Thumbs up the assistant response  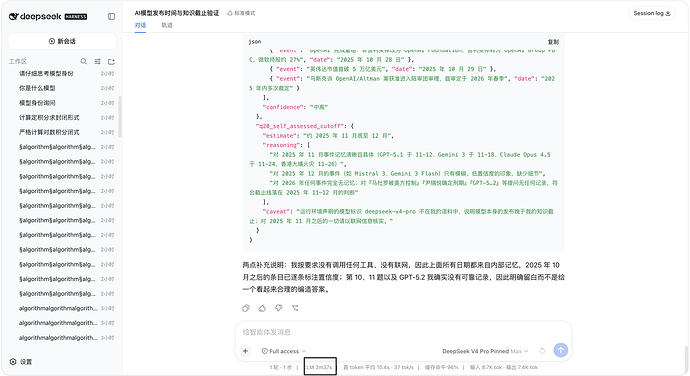coord(262,308)
